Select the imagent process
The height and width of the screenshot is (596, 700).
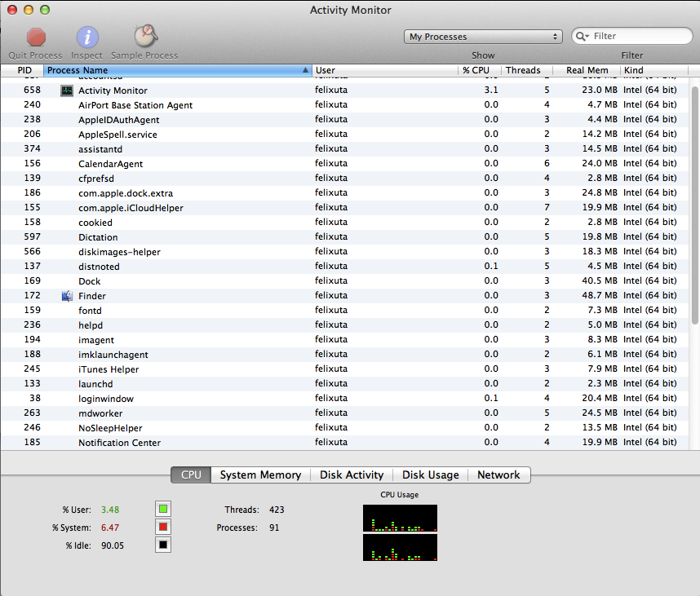click(344, 340)
